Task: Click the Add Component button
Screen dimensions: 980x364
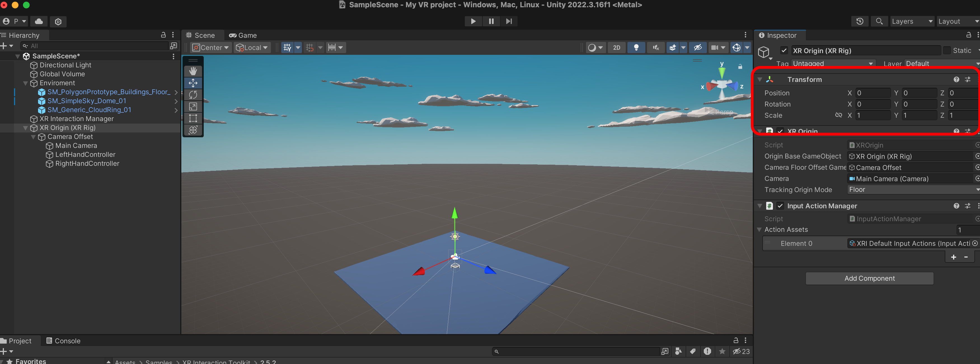Action: [x=869, y=278]
